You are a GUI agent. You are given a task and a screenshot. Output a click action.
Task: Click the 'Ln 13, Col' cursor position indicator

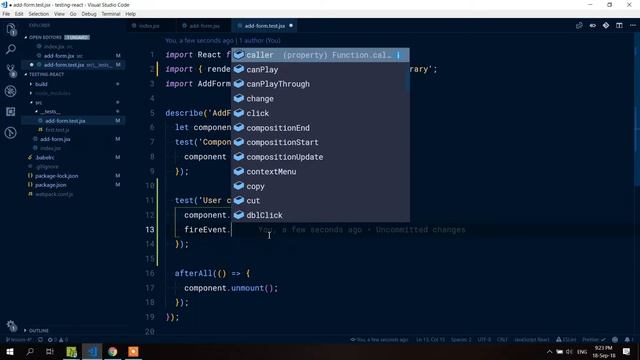430,340
